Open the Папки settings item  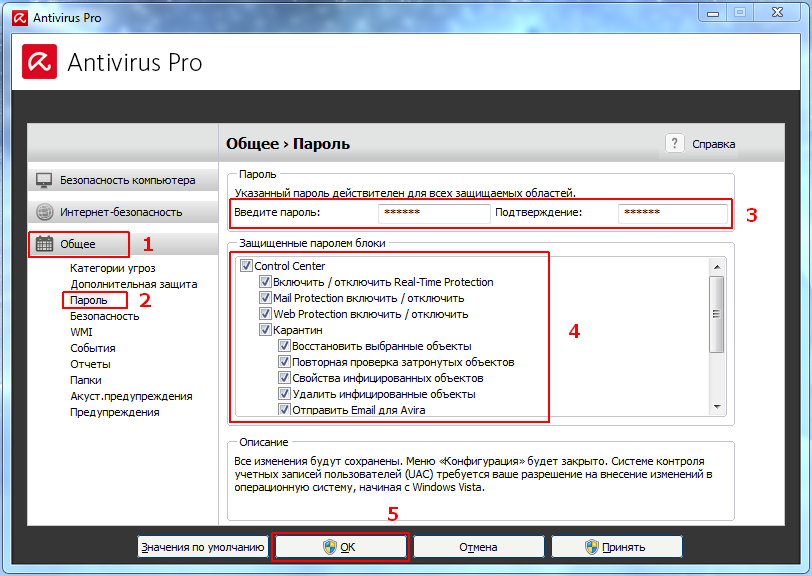tap(86, 380)
